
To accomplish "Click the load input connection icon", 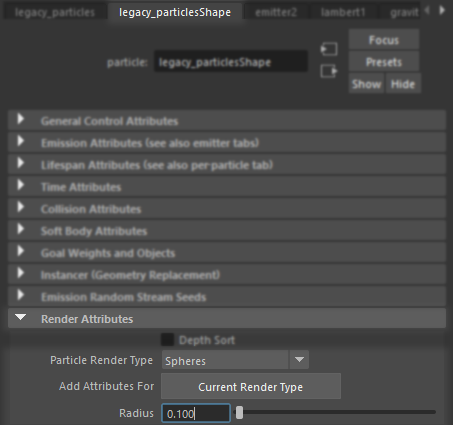I will point(329,49).
